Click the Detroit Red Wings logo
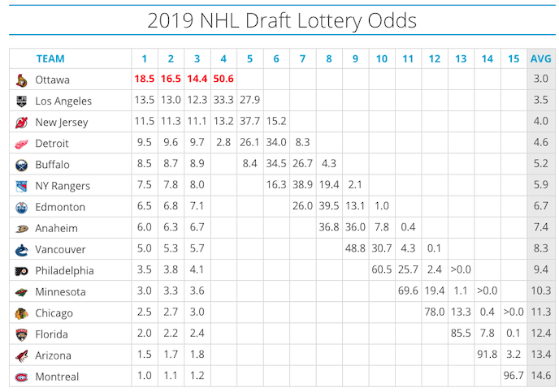The image size is (559, 392). [x=21, y=144]
